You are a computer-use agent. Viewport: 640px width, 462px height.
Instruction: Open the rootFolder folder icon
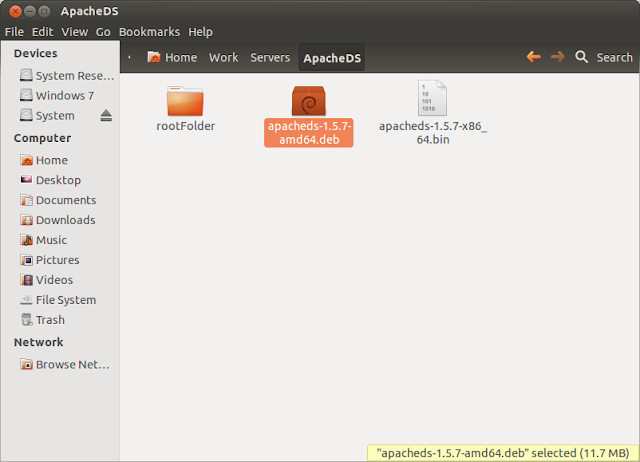click(x=185, y=100)
